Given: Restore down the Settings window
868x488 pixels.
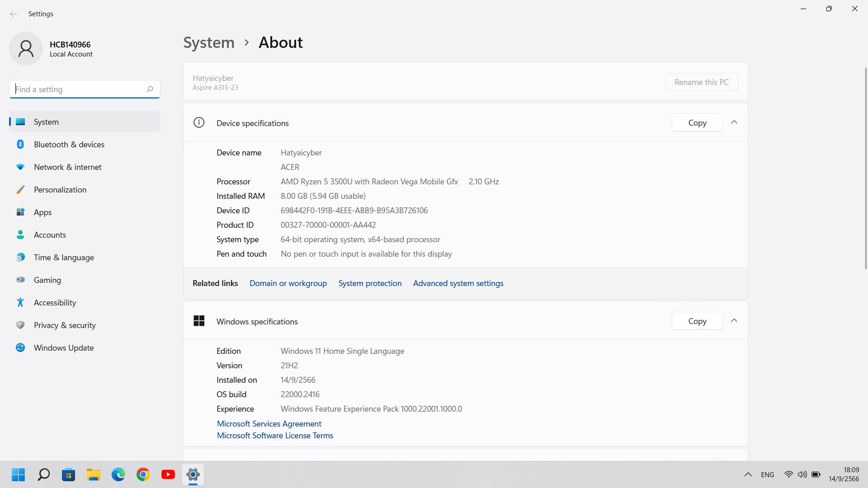Looking at the screenshot, I should pyautogui.click(x=829, y=9).
